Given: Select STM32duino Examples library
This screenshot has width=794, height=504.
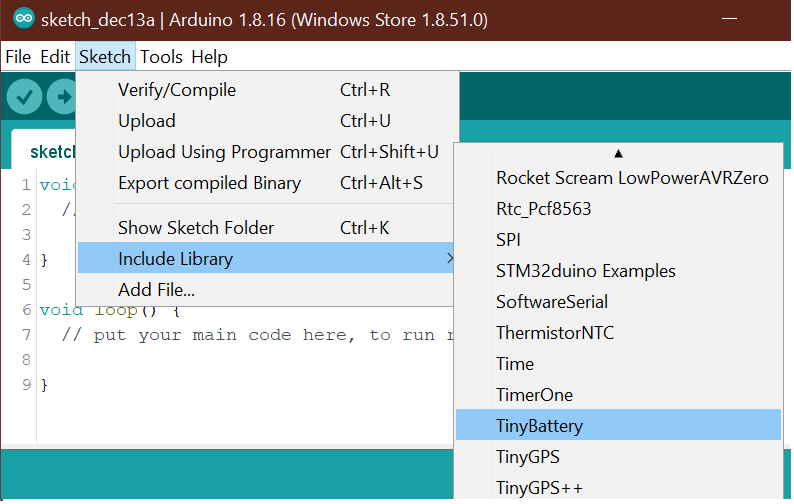Looking at the screenshot, I should click(618, 271).
